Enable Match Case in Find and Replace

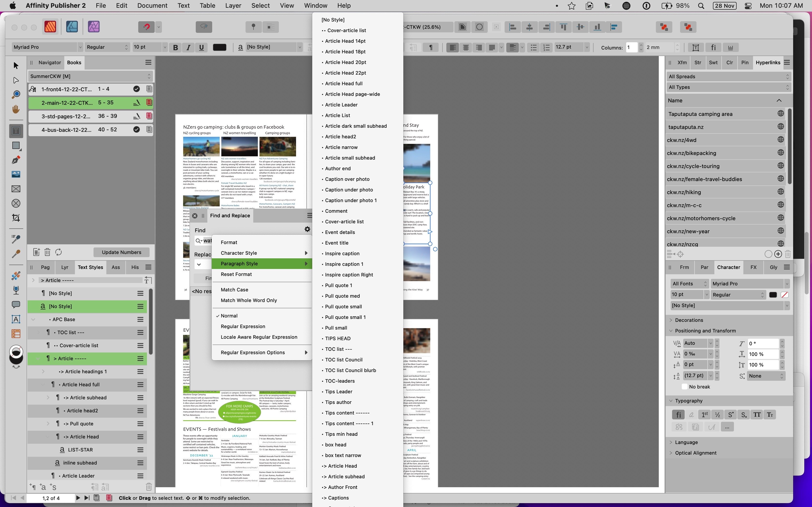click(235, 289)
